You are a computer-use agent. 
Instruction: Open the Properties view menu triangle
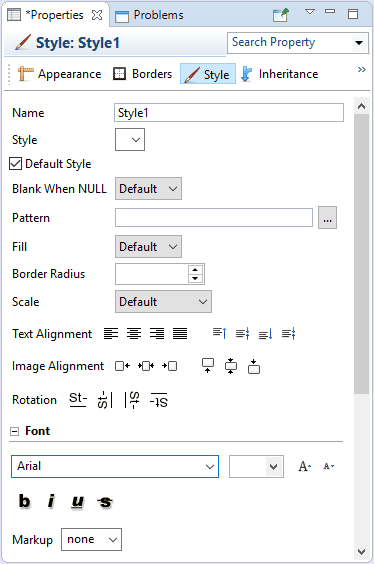coord(310,12)
